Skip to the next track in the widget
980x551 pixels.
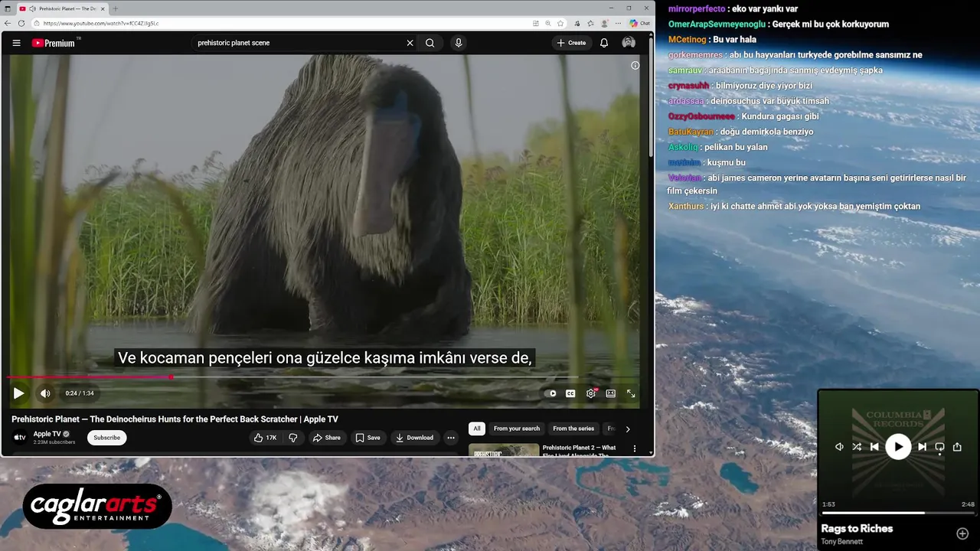(922, 447)
